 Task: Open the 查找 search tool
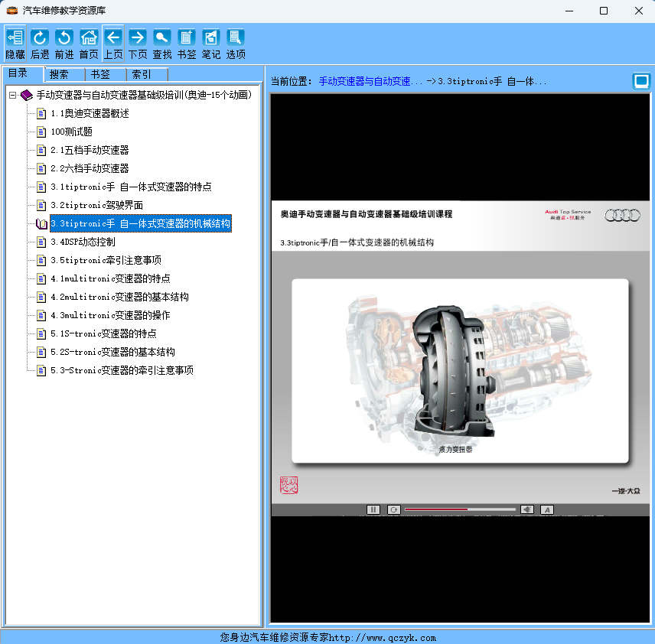point(162,44)
